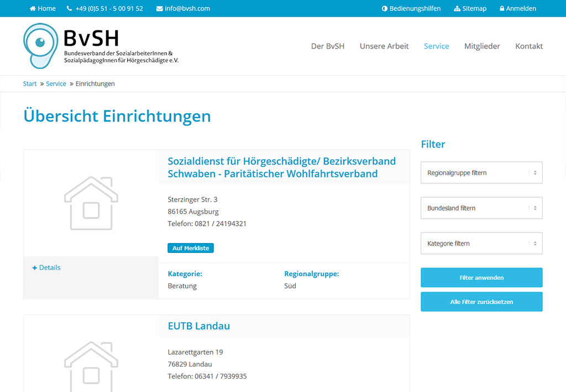This screenshot has width=566, height=392.
Task: Click the Filter heading
Action: coord(433,144)
